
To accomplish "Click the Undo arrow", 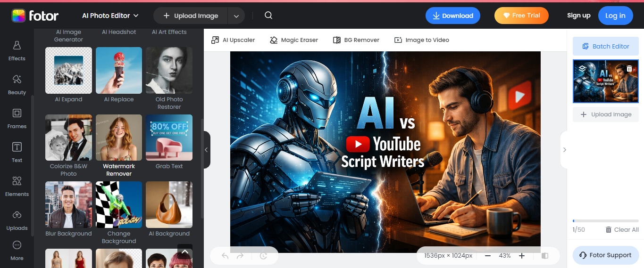I will coord(225,256).
